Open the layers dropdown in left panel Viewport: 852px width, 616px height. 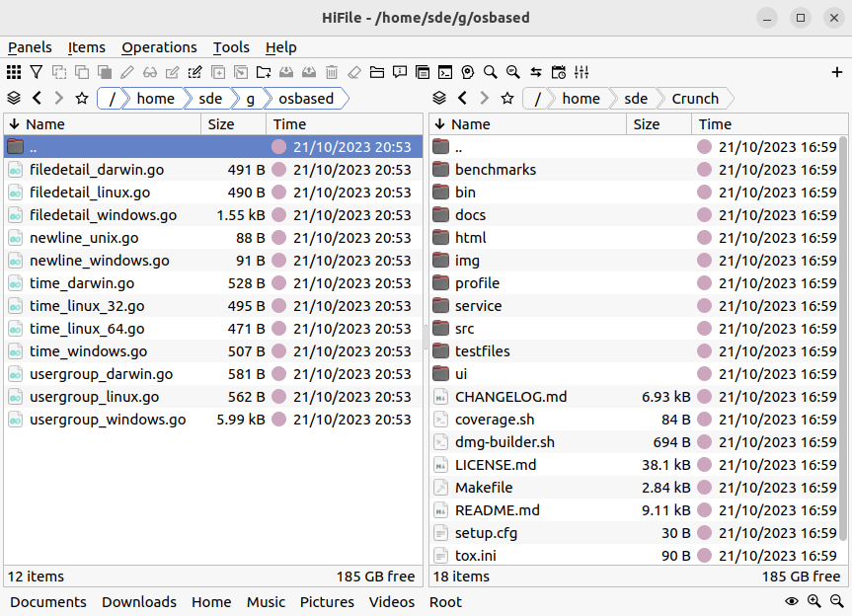click(x=14, y=99)
